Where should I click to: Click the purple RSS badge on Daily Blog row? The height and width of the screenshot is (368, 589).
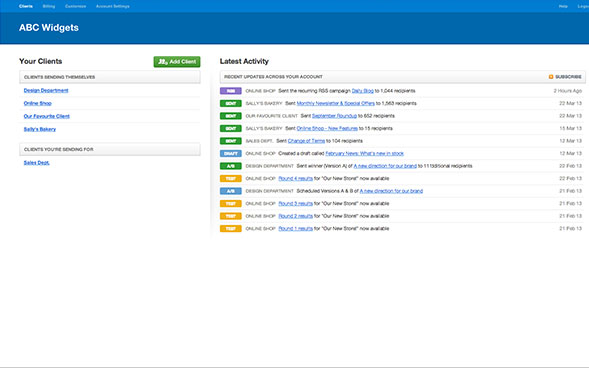point(231,91)
